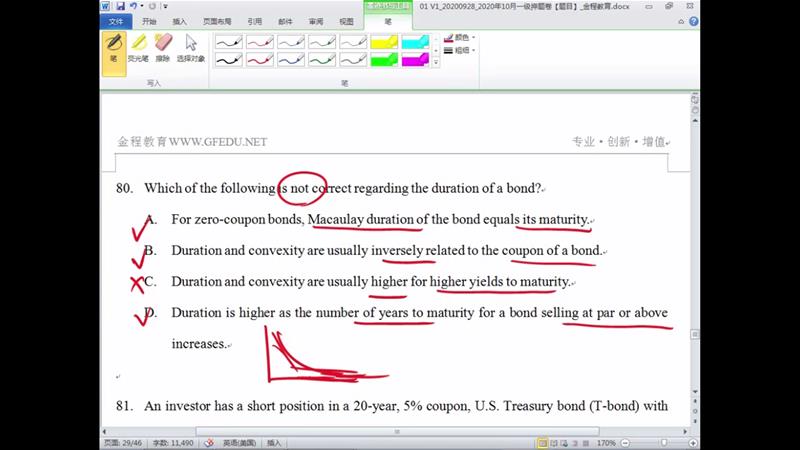Switch to the Page Layout (页面布局) tab
The width and height of the screenshot is (800, 450).
click(216, 20)
